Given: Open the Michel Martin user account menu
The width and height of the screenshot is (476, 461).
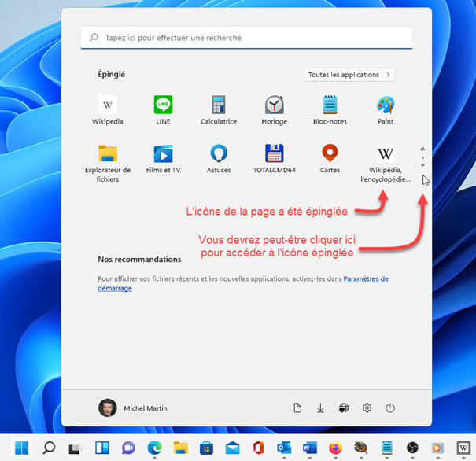Looking at the screenshot, I should [133, 408].
